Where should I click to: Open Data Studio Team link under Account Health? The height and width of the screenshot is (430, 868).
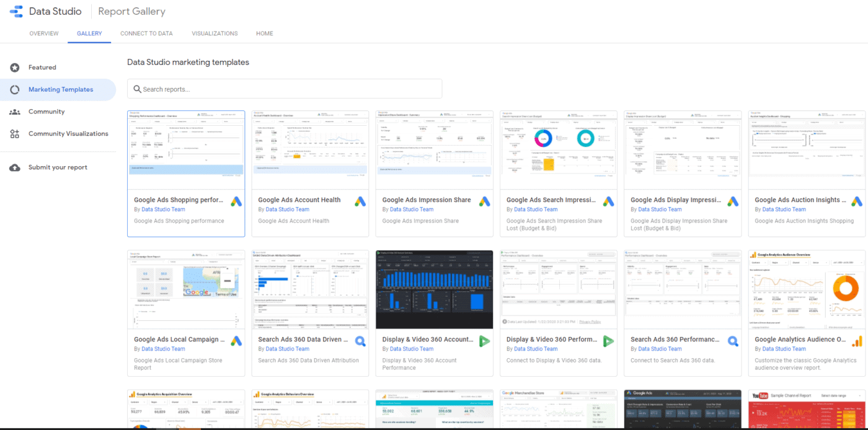(x=288, y=209)
